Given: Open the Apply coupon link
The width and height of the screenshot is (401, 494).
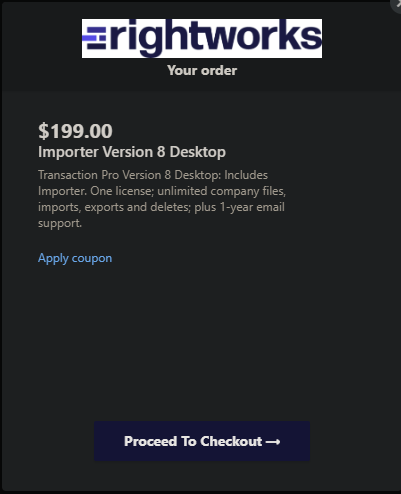Looking at the screenshot, I should [x=75, y=258].
